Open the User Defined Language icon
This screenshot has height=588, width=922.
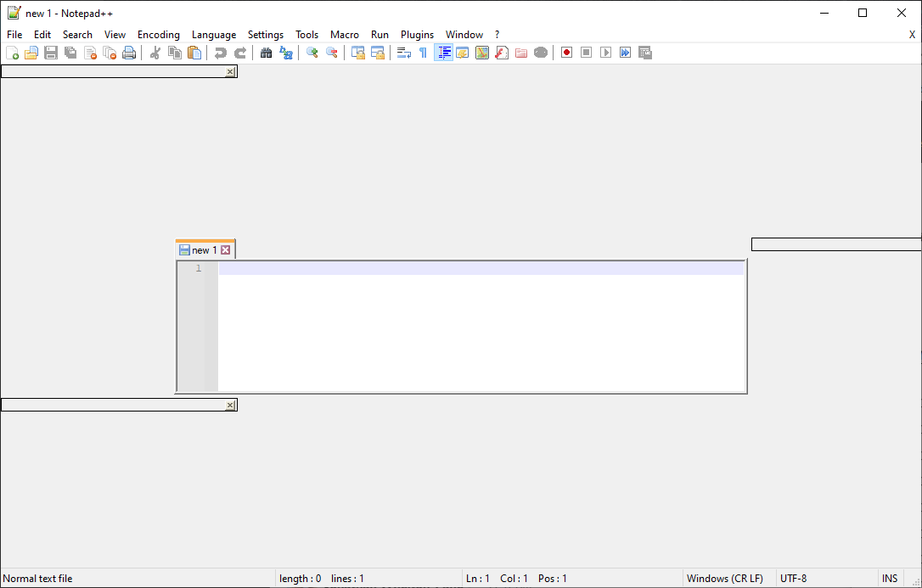coord(463,53)
